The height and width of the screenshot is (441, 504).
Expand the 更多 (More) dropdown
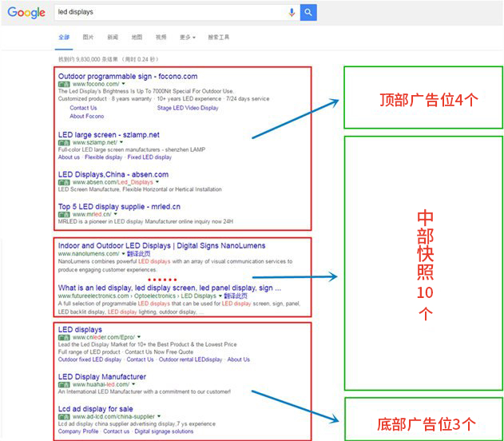(186, 38)
